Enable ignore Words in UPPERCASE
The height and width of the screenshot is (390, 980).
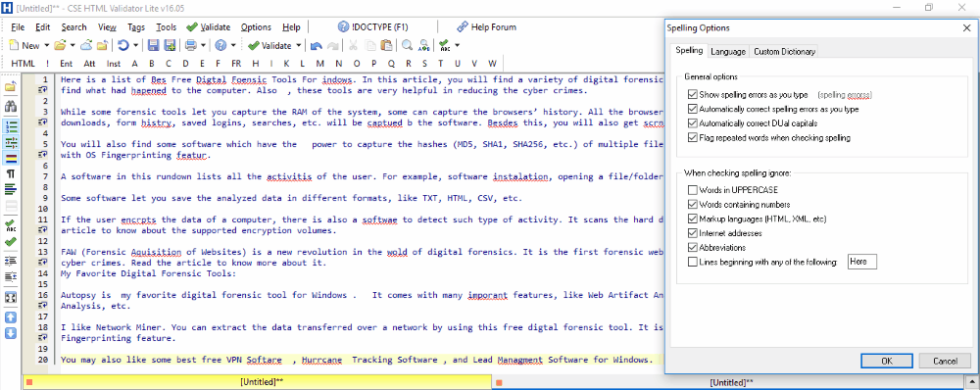click(692, 190)
